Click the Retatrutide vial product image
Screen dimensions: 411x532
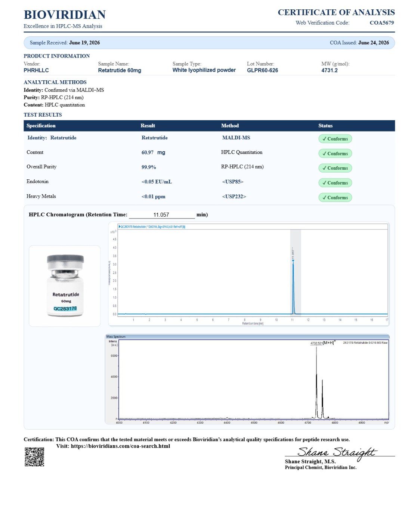pyautogui.click(x=65, y=285)
